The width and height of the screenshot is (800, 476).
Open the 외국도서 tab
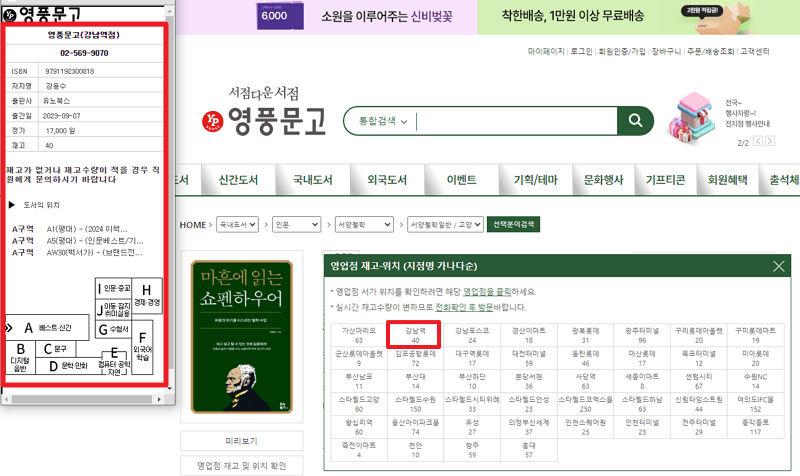click(387, 180)
